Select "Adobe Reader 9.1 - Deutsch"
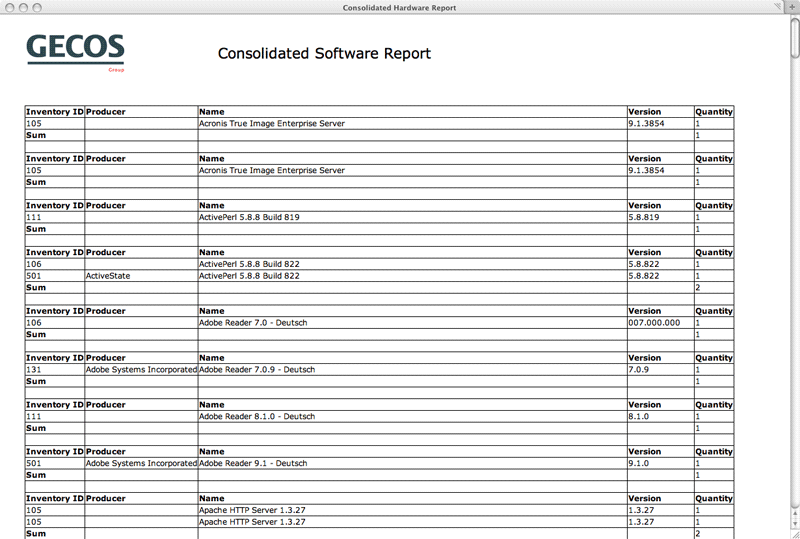This screenshot has height=539, width=800. 253,464
